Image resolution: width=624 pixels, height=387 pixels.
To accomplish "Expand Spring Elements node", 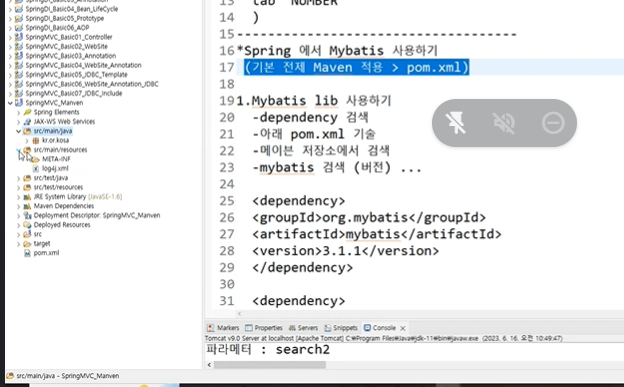I will tap(18, 112).
